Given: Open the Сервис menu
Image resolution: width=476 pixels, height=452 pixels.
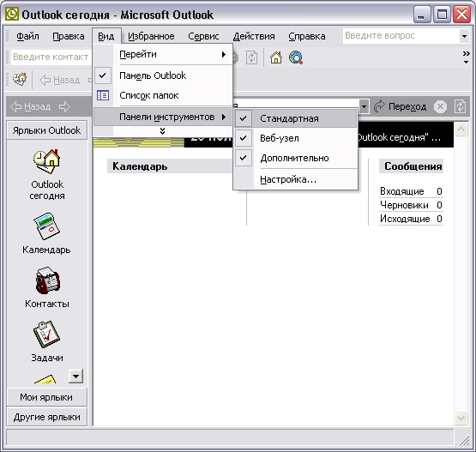Looking at the screenshot, I should click(203, 36).
